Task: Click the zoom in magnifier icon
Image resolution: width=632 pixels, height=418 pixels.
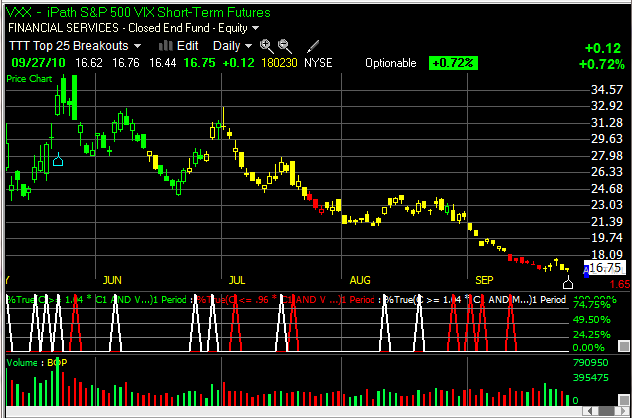Action: (266, 46)
